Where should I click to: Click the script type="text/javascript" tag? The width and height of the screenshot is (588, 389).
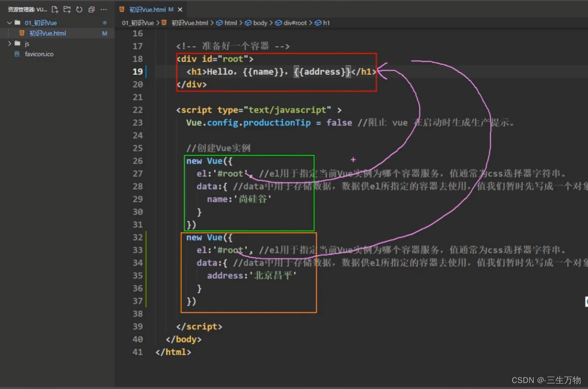(259, 110)
